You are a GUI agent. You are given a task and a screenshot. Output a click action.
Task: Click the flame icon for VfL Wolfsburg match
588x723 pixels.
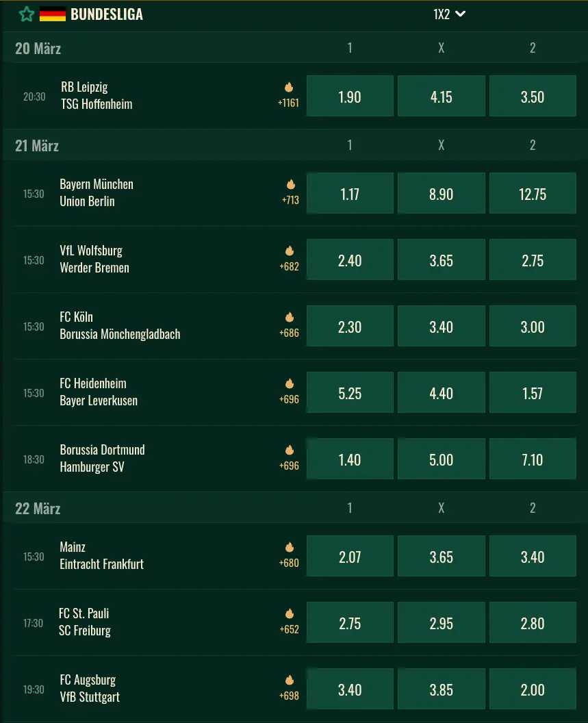click(x=289, y=251)
